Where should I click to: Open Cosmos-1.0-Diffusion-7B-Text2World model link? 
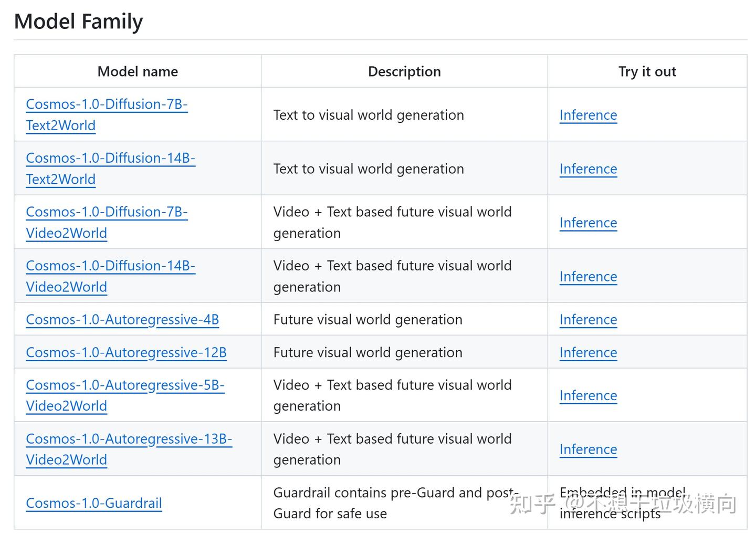[x=107, y=104]
